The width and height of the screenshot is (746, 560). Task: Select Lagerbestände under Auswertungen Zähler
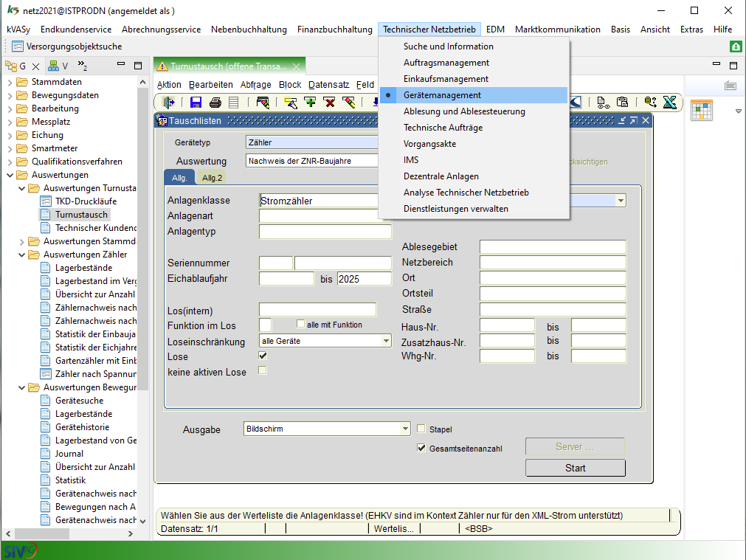pyautogui.click(x=83, y=268)
